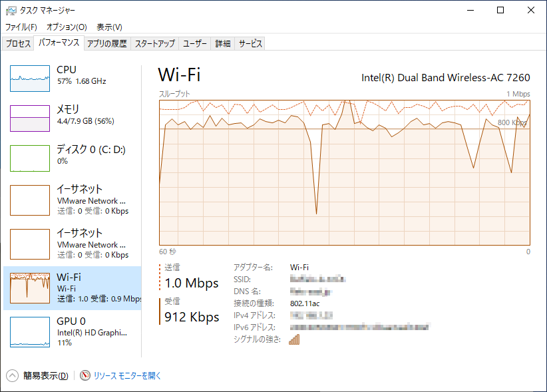The width and height of the screenshot is (547, 392).
Task: Click the Task Manager title bar icon
Action: pyautogui.click(x=11, y=10)
